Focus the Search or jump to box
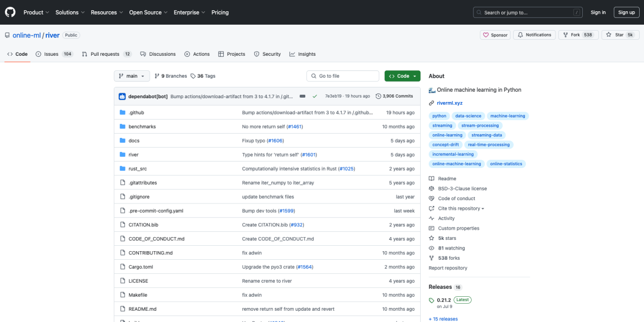 [x=528, y=12]
